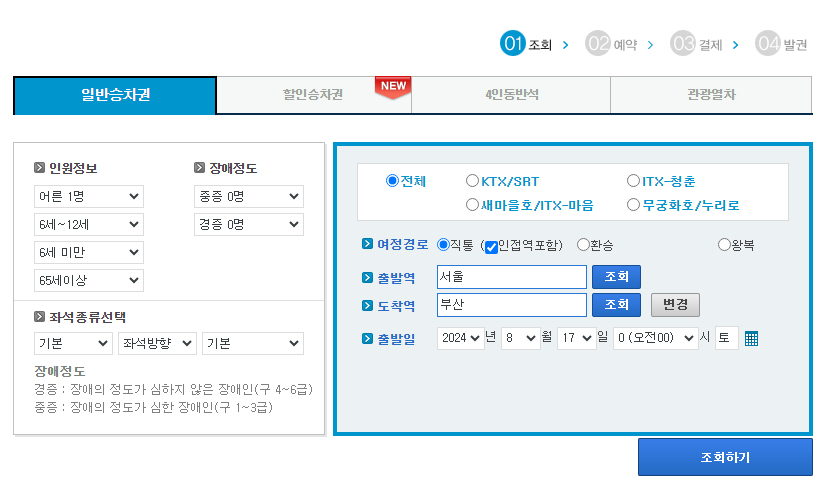Screen dimensions: 829x500
Task: Toggle the 인접역포함 checkbox
Action: click(491, 246)
